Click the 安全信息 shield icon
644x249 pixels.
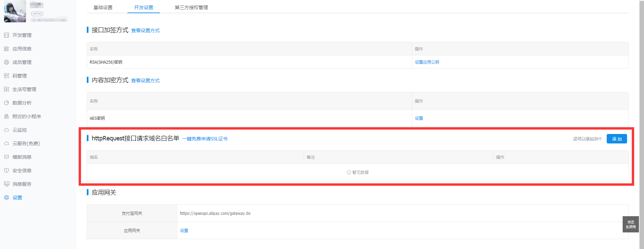pyautogui.click(x=6, y=171)
